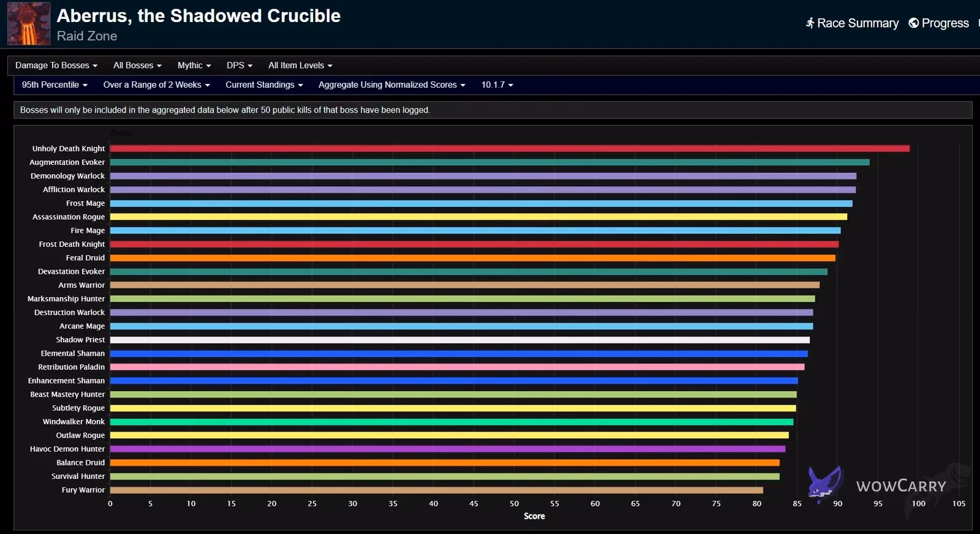Click the Devastation Evoker label

pyautogui.click(x=71, y=272)
